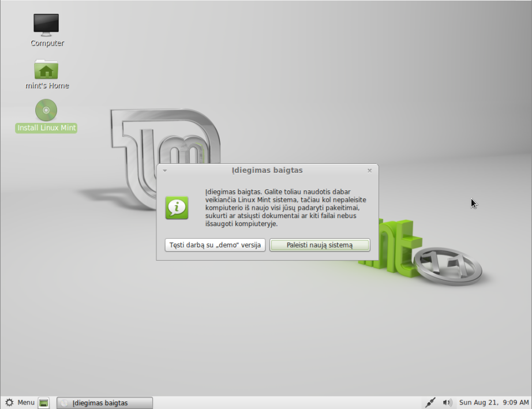Open the network connection tray icon
Image resolution: width=532 pixels, height=409 pixels.
(x=430, y=403)
